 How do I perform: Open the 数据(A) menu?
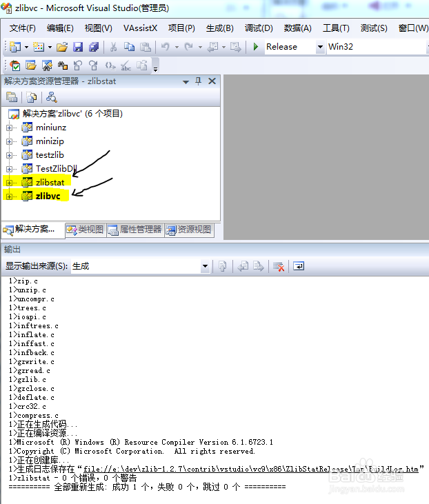(x=297, y=28)
